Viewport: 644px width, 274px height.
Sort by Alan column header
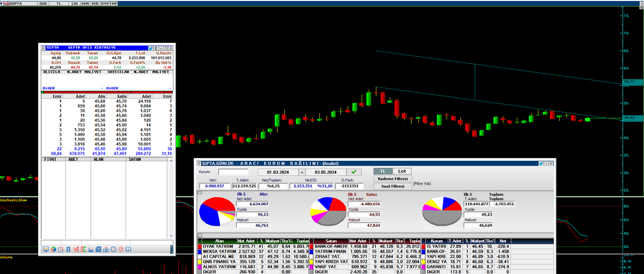[220, 241]
